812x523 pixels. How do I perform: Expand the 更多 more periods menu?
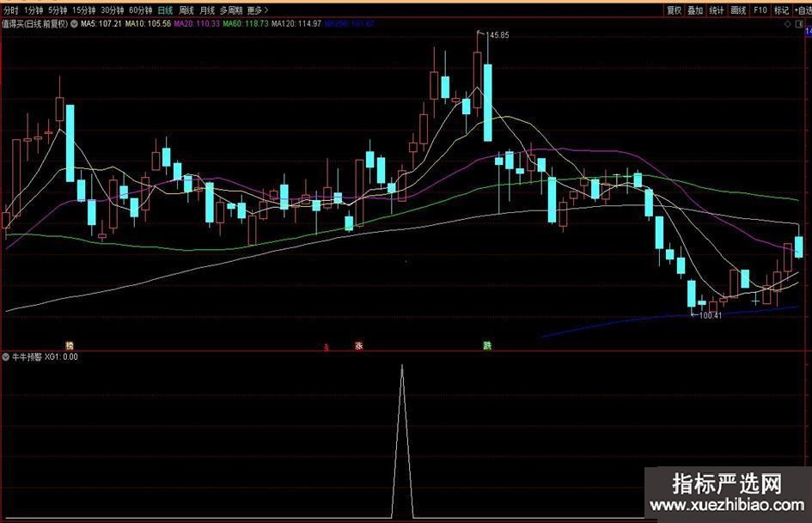(x=258, y=10)
